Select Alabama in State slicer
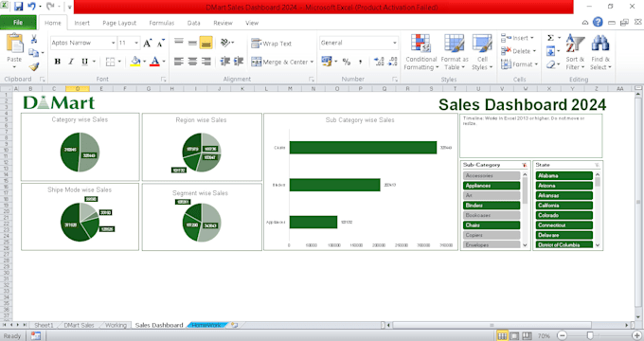This screenshot has width=644, height=341. 563,176
